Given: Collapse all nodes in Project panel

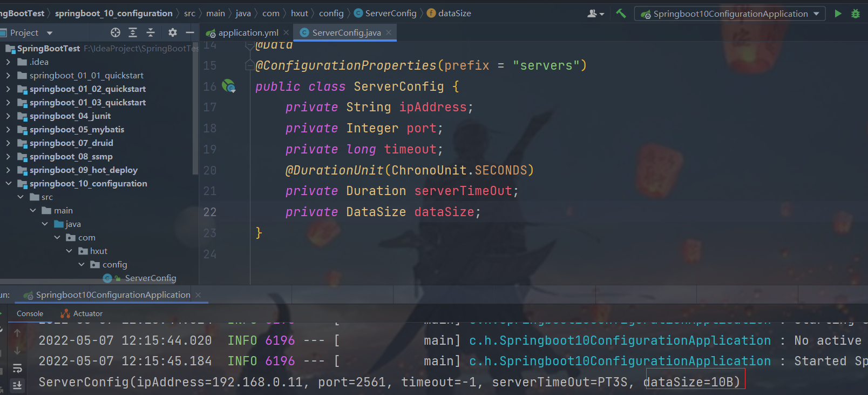Looking at the screenshot, I should (x=151, y=32).
